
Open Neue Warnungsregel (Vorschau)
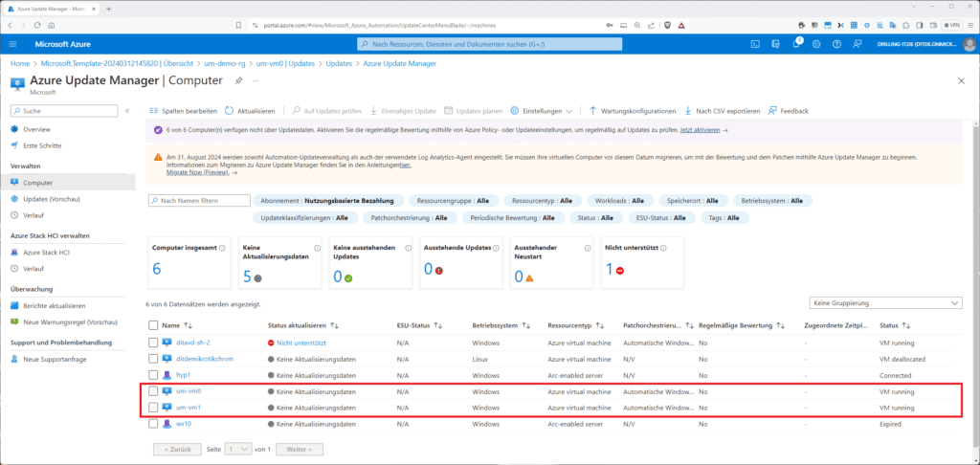point(70,321)
